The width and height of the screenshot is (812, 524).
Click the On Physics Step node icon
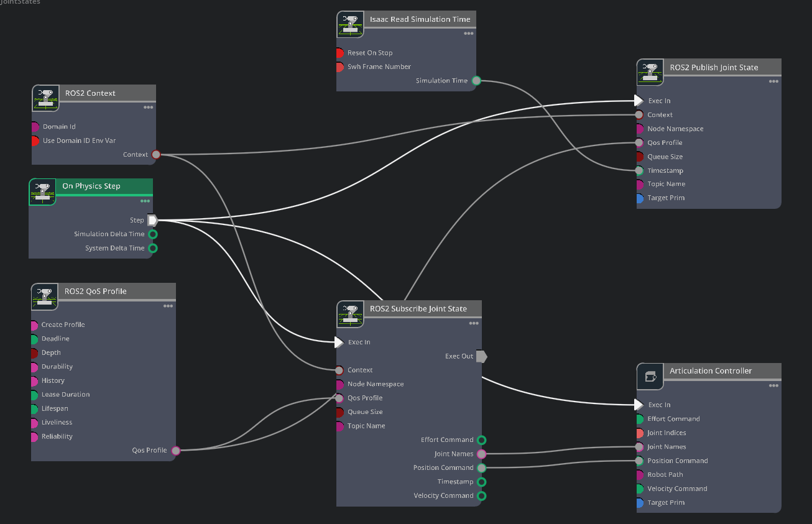42,191
